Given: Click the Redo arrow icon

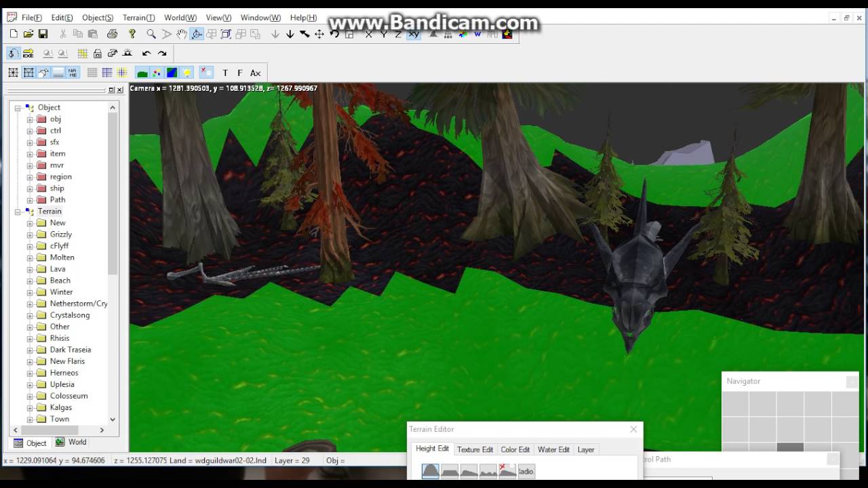Looking at the screenshot, I should coord(162,54).
